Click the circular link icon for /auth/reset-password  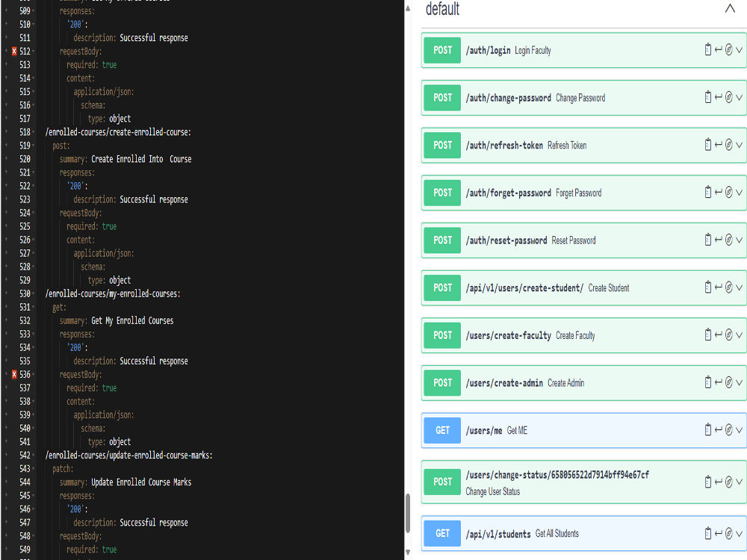click(x=729, y=240)
